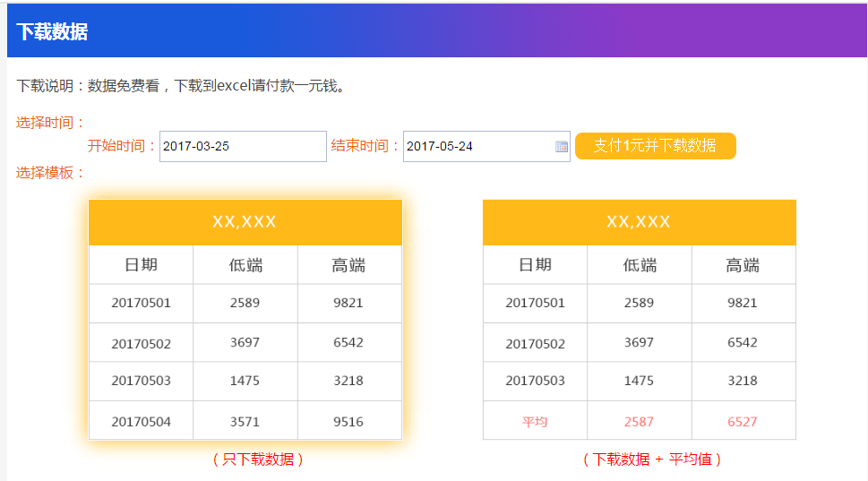Click the start time field 2017-03-25
This screenshot has height=481, width=868.
[243, 147]
